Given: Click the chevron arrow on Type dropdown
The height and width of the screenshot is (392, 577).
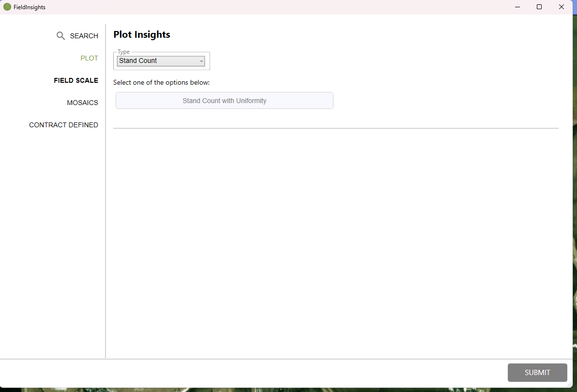Looking at the screenshot, I should click(201, 61).
